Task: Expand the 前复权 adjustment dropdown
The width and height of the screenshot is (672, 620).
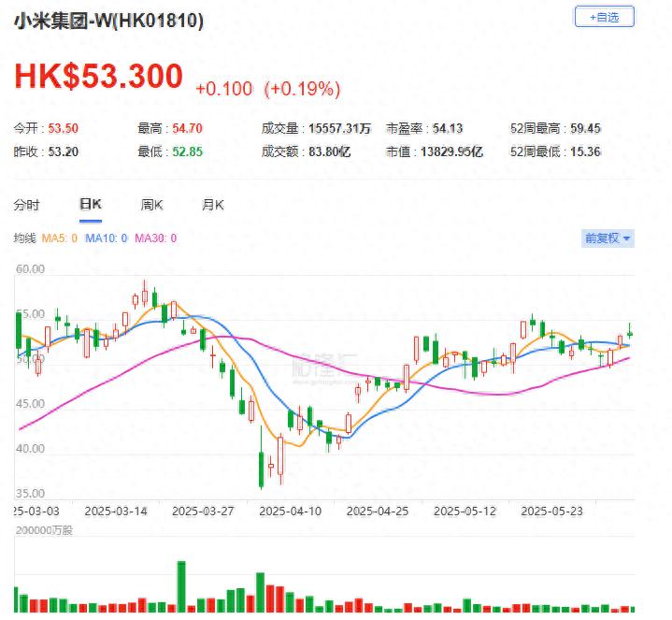Action: pyautogui.click(x=608, y=238)
